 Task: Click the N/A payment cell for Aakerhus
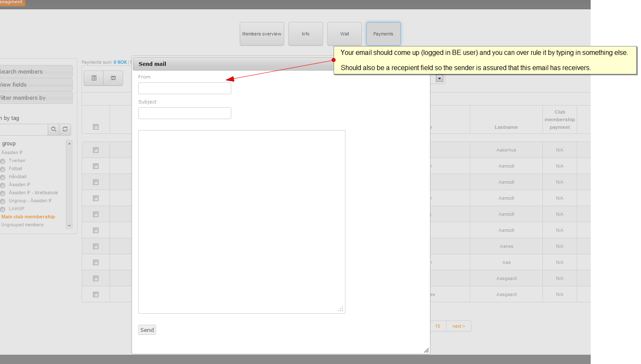point(560,150)
